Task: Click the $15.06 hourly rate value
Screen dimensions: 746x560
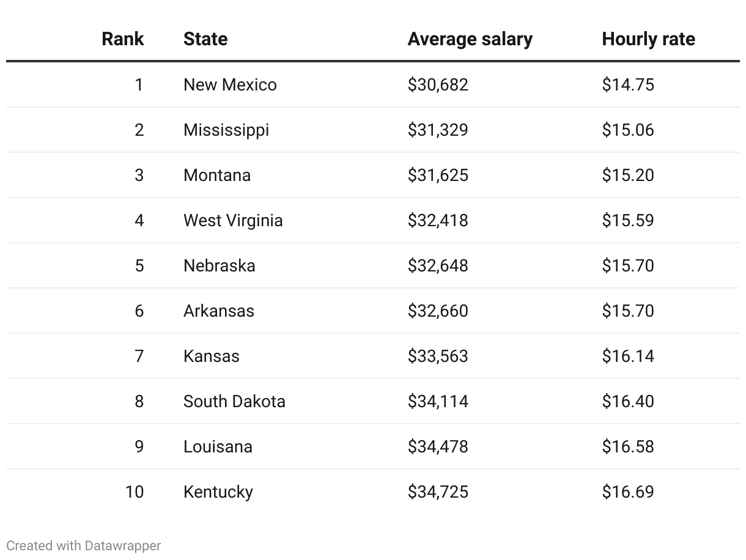Action: [628, 130]
